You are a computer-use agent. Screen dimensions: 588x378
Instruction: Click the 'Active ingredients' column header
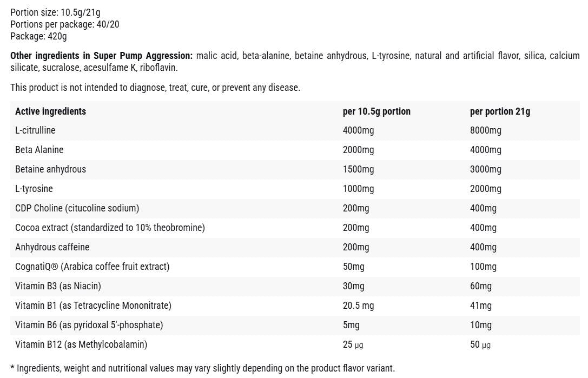pos(51,111)
